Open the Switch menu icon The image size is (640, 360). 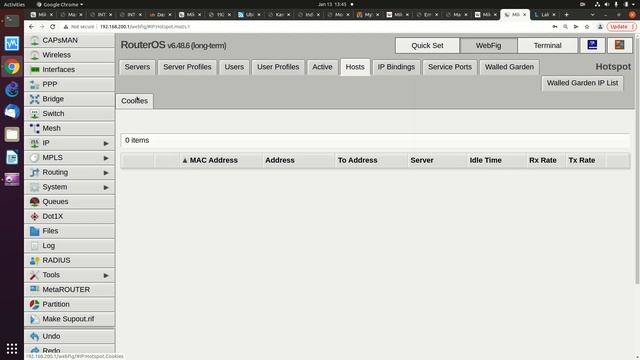[35, 114]
